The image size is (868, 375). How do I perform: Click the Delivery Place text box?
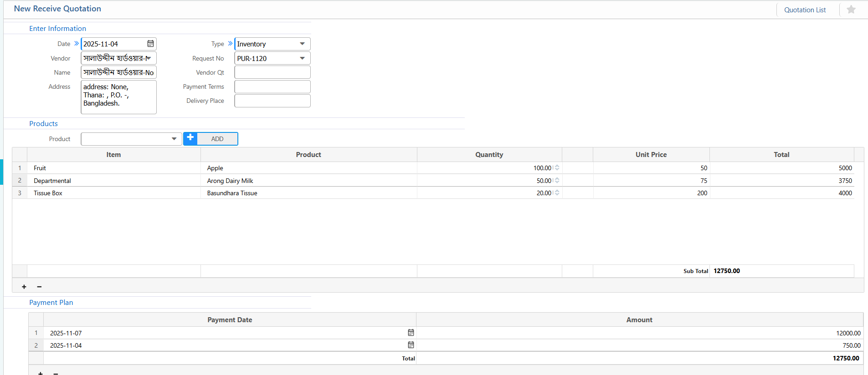pyautogui.click(x=272, y=101)
